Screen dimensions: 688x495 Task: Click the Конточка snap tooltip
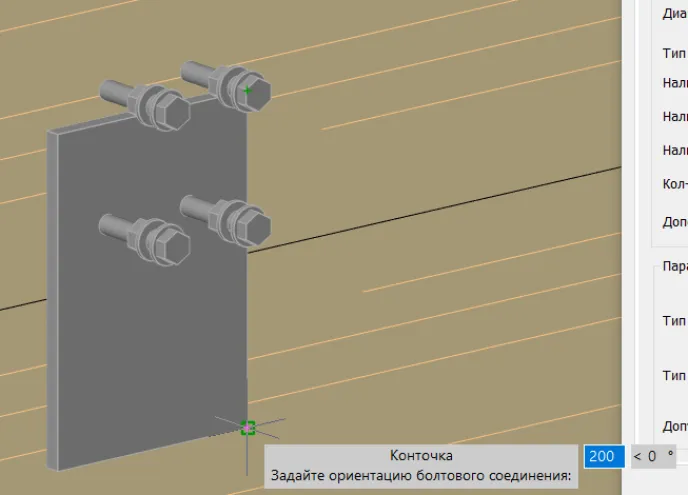pyautogui.click(x=421, y=456)
